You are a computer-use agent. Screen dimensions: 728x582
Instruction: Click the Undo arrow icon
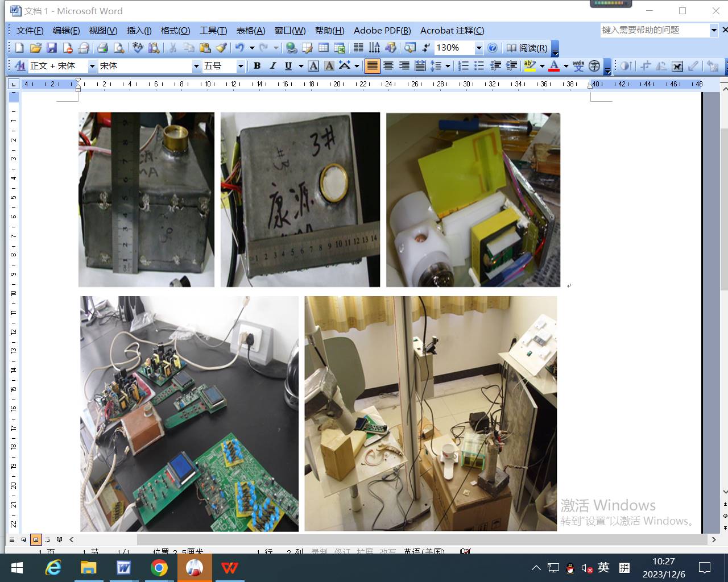pos(240,48)
